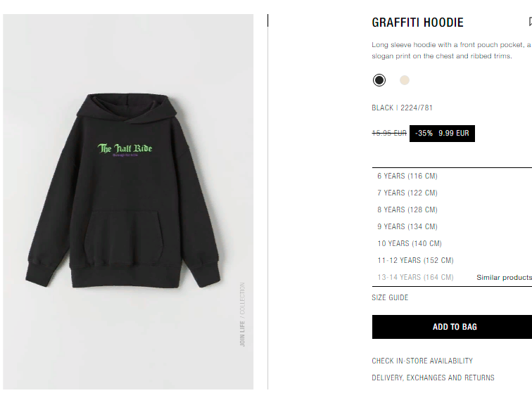Select unavailable 13-14 Years (164 cm) size
The image size is (532, 393).
click(415, 278)
